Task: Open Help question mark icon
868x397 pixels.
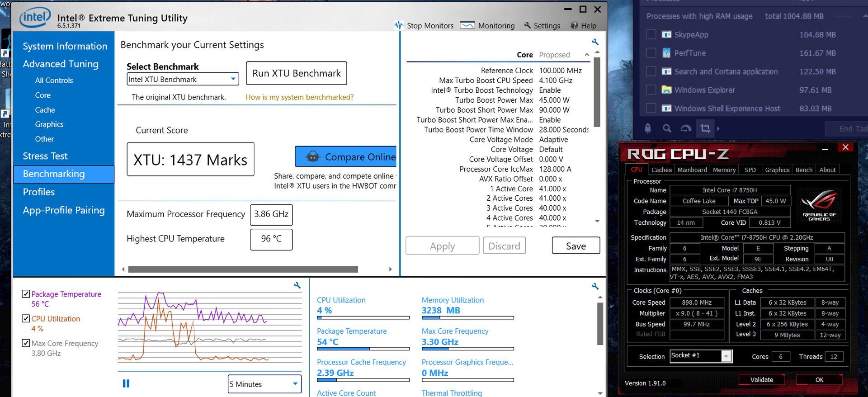Action: click(x=574, y=25)
